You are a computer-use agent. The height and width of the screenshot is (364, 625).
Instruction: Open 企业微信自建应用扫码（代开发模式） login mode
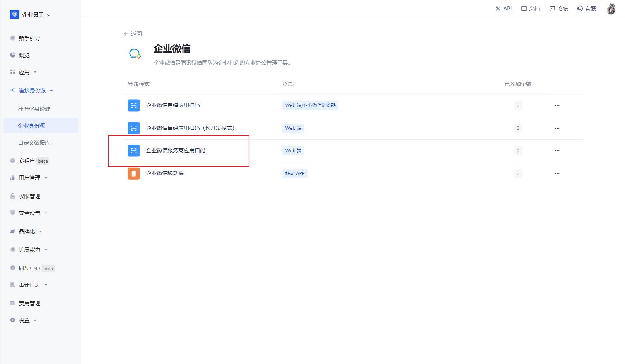(190, 128)
